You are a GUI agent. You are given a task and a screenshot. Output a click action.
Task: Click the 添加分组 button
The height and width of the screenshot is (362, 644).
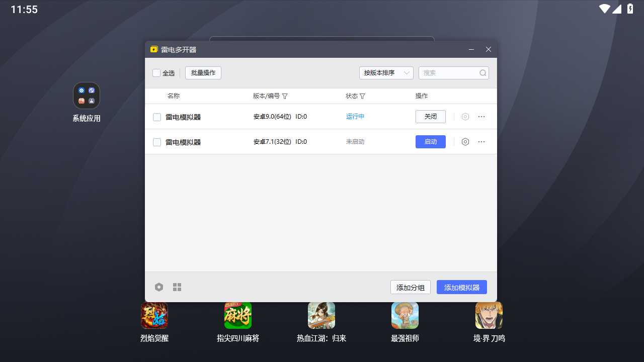[411, 287]
